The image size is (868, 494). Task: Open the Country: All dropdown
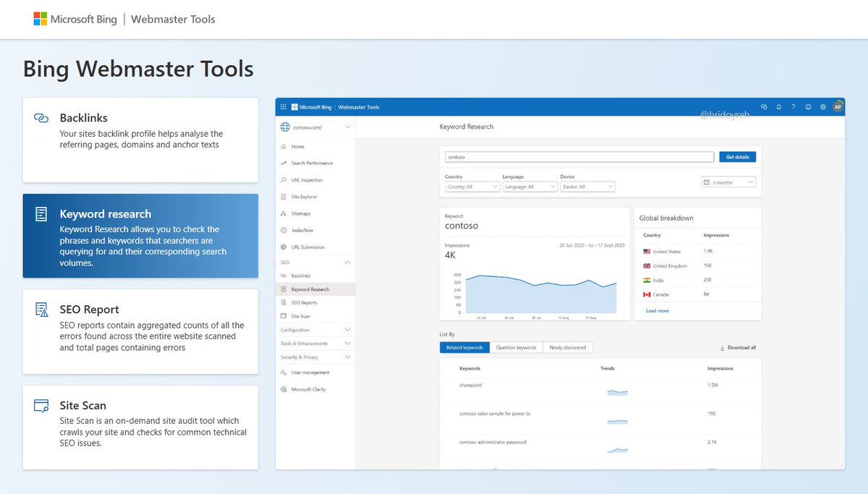(472, 187)
